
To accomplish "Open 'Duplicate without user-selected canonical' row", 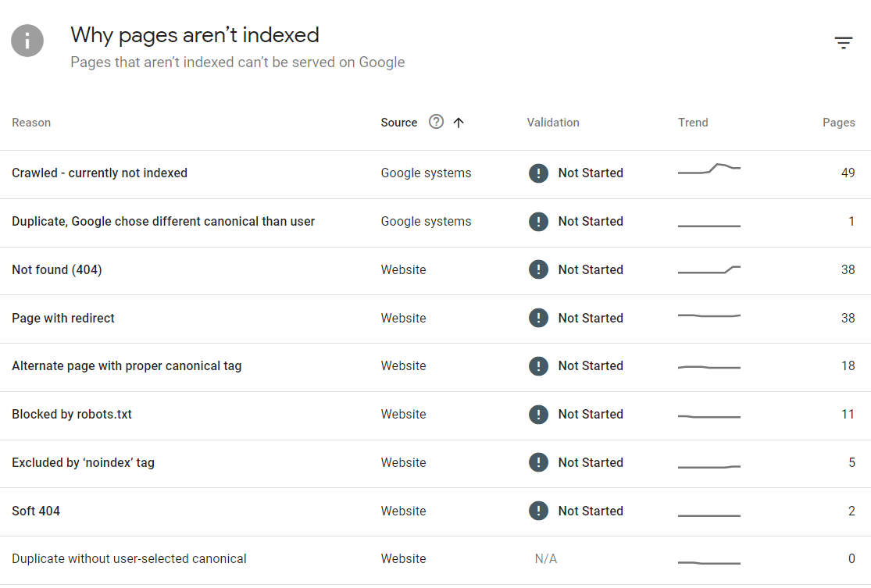I will (x=129, y=559).
